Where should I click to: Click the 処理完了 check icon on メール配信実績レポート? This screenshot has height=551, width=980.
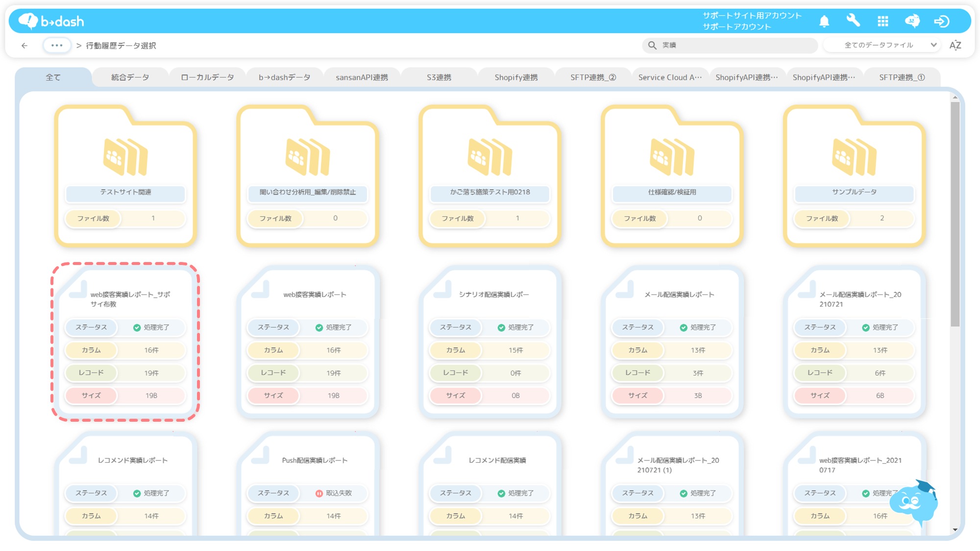coord(683,328)
